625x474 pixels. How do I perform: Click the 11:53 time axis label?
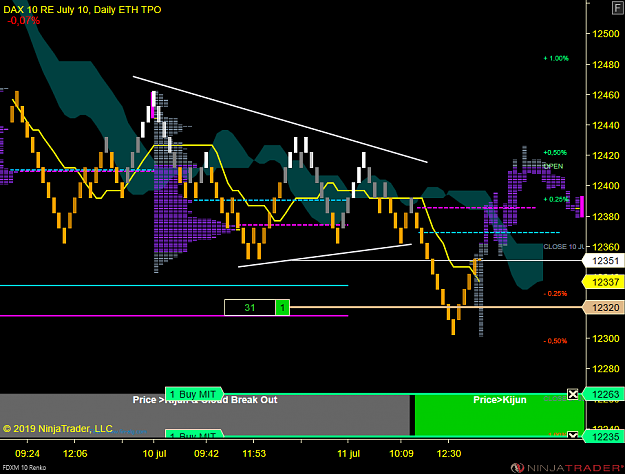tap(254, 454)
